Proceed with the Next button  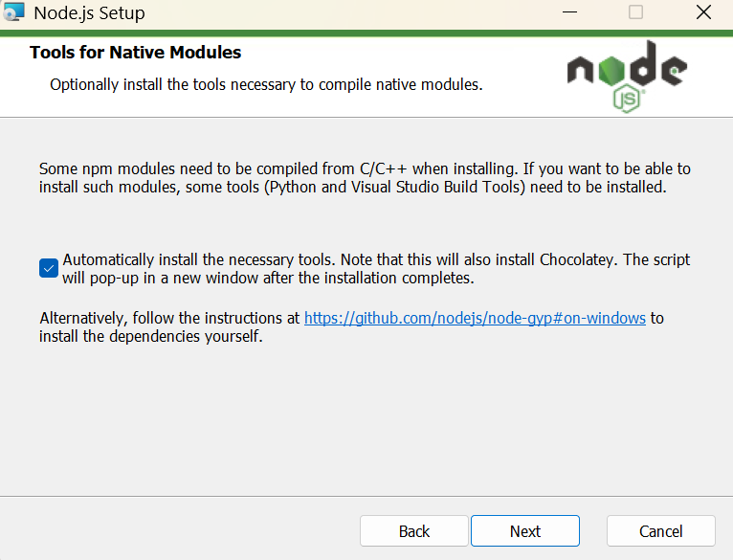coord(525,531)
